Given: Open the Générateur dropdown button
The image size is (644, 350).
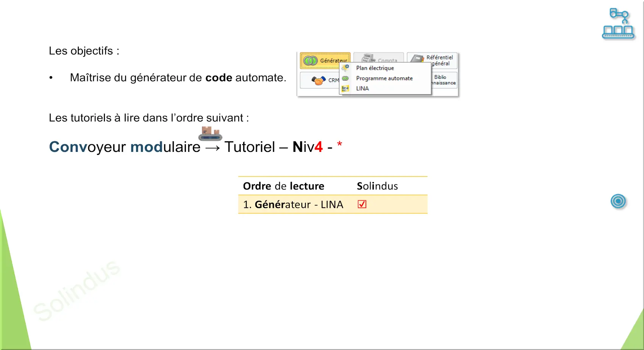Looking at the screenshot, I should tap(325, 61).
